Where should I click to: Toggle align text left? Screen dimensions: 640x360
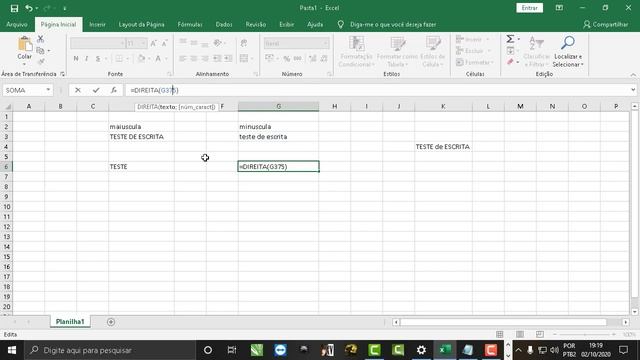tap(182, 59)
